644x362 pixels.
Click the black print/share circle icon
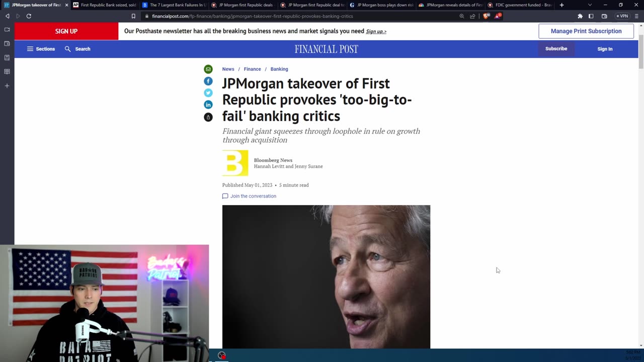(x=208, y=117)
